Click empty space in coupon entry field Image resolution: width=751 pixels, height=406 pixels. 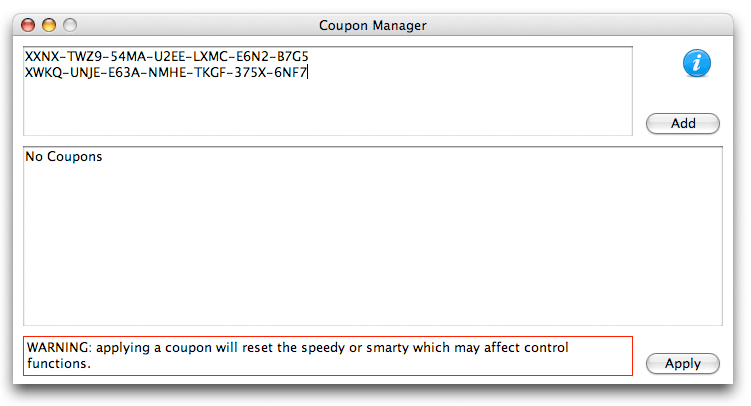coord(328,109)
